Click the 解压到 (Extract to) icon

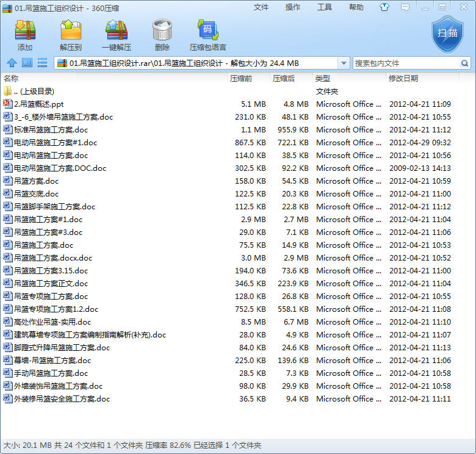point(71,35)
